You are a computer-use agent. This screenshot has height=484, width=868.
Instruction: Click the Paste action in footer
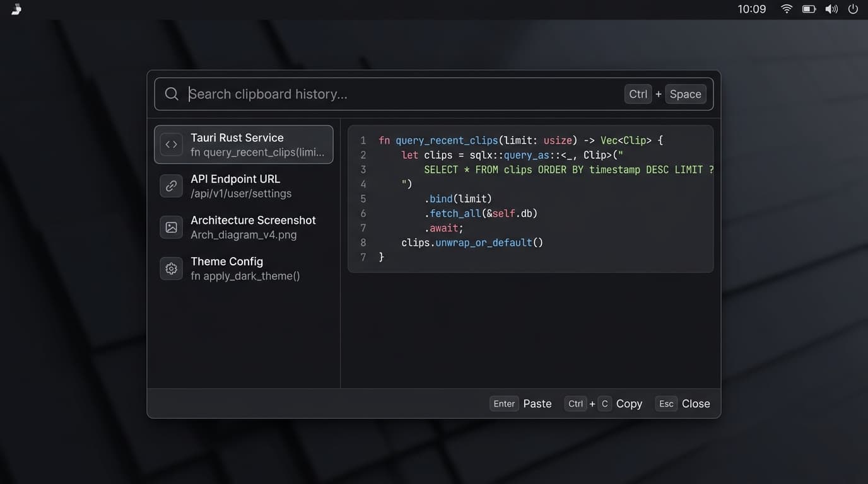(537, 403)
